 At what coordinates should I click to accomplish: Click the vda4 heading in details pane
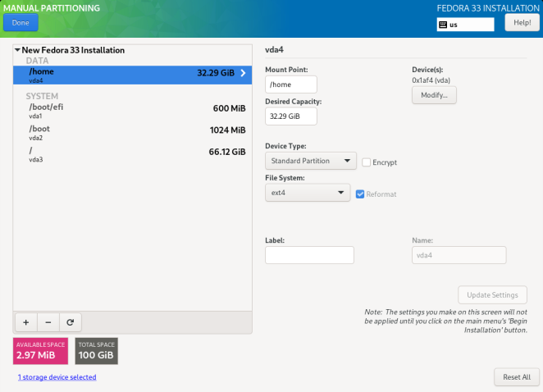[x=274, y=50]
